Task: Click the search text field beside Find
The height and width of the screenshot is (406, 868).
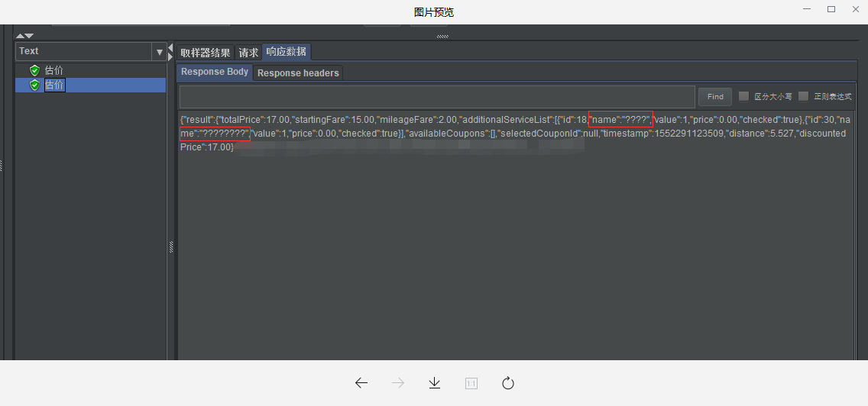Action: (437, 97)
